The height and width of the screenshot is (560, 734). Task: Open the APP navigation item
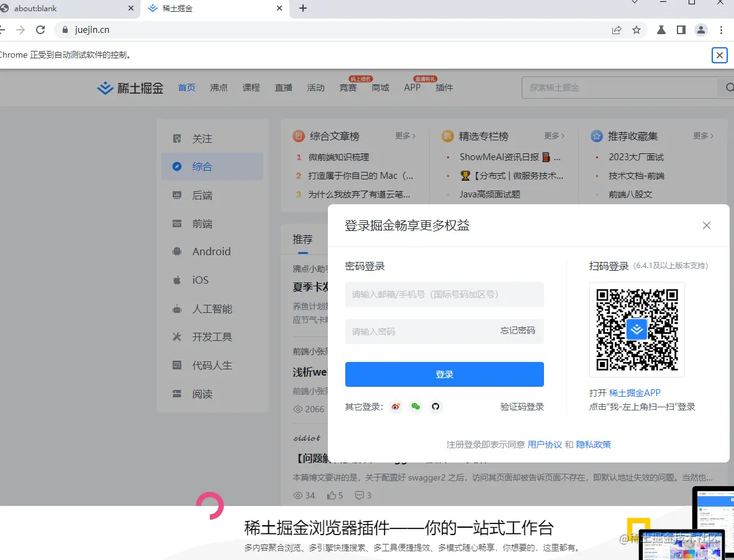click(412, 88)
